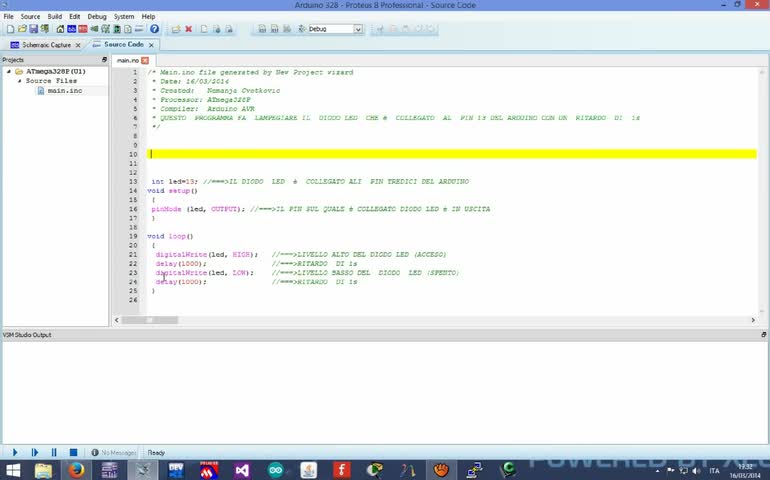Screen dimensions: 770x480
Task: Click the Stop Build toolbar icon
Action: (x=287, y=29)
